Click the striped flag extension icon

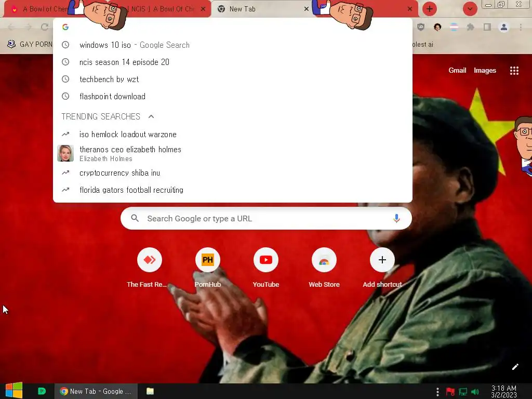(454, 27)
